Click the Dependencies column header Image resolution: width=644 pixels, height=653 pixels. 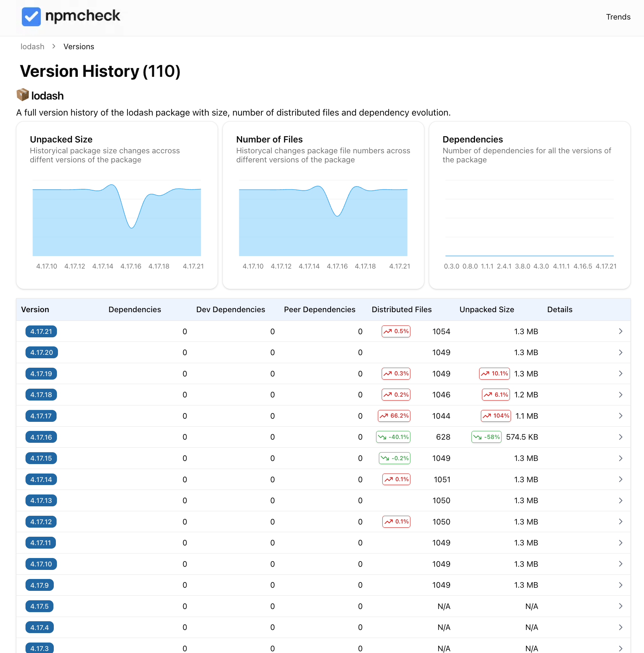point(135,309)
